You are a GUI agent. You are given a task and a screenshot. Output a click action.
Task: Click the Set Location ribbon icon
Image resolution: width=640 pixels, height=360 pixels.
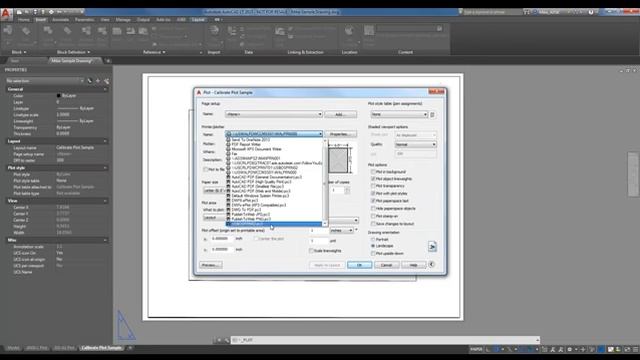[349, 31]
